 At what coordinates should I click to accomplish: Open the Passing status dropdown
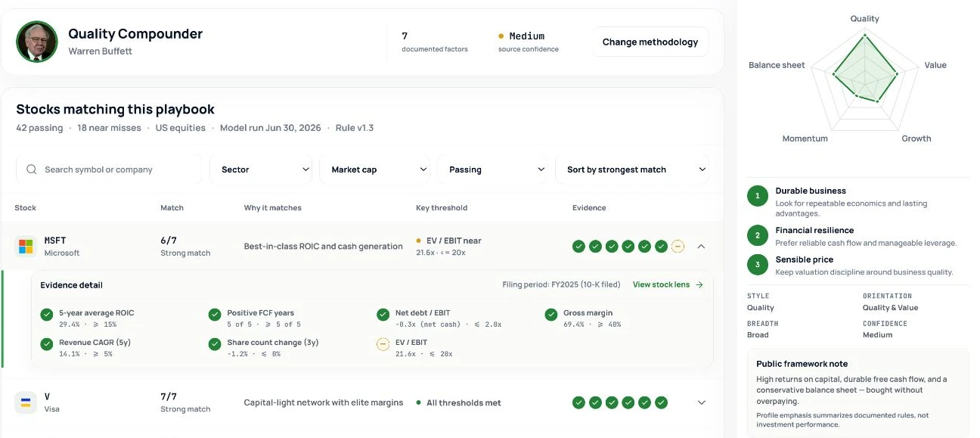[493, 169]
